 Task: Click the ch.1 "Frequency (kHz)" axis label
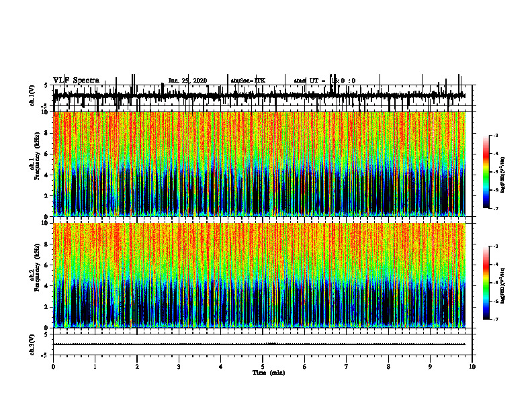point(37,156)
